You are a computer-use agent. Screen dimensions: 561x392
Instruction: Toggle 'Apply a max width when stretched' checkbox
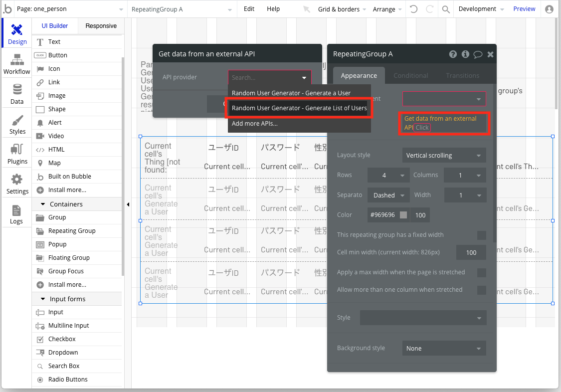482,272
